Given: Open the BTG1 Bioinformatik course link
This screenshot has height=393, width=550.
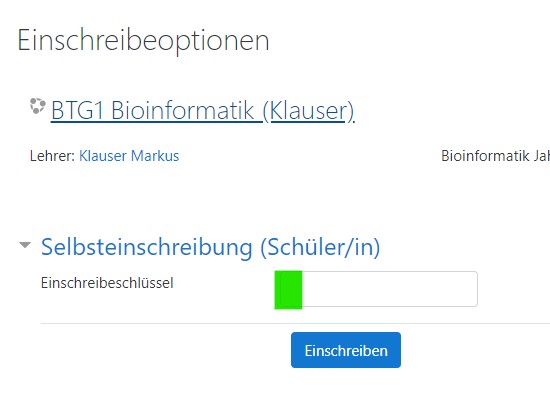Looking at the screenshot, I should (x=203, y=111).
